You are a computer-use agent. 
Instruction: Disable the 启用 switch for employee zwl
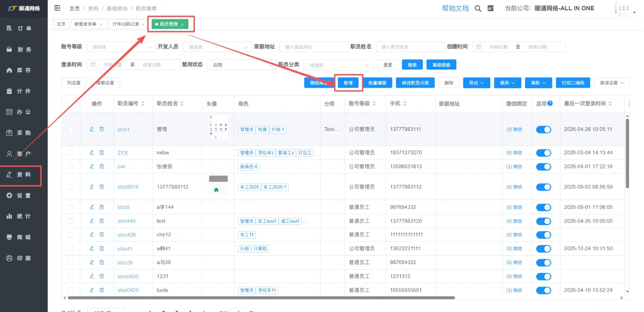tap(543, 167)
